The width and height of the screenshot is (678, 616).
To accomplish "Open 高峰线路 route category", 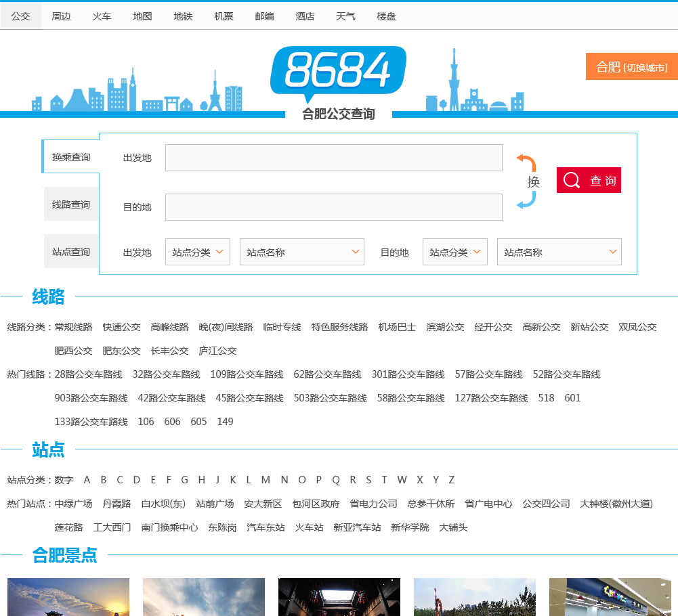I will 169,327.
